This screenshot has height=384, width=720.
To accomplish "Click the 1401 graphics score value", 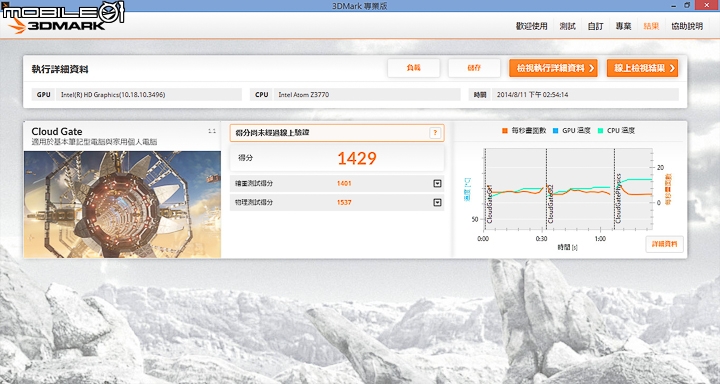I will point(344,183).
